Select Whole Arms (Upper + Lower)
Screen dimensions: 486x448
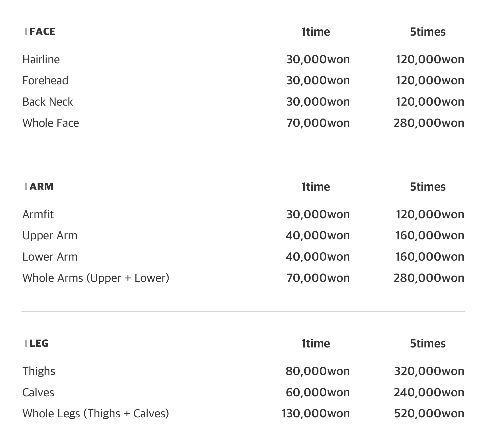tap(96, 278)
